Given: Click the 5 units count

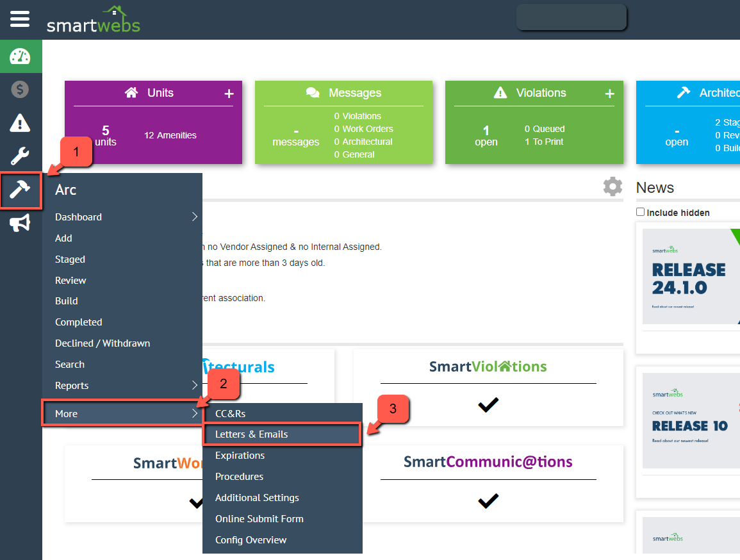Looking at the screenshot, I should pos(106,136).
